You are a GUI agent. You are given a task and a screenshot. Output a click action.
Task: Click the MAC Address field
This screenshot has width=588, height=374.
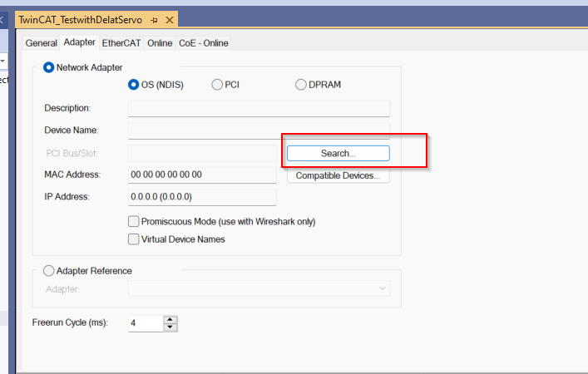pyautogui.click(x=202, y=175)
